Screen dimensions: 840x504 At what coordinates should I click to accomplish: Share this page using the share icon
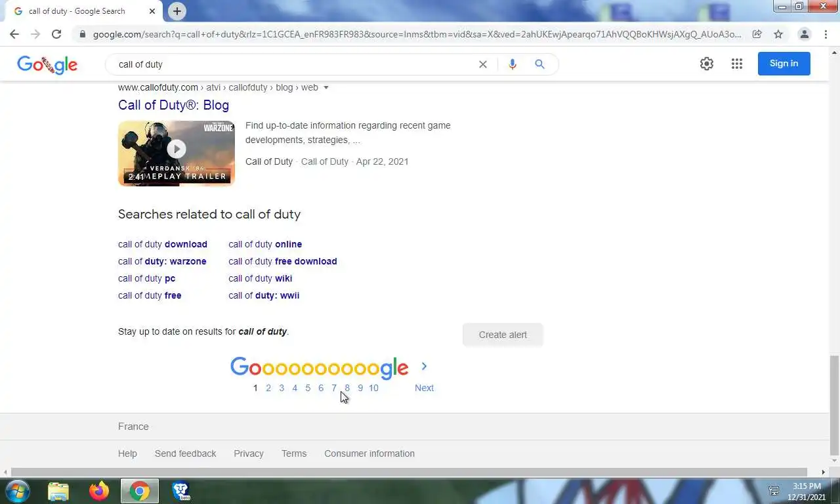757,34
